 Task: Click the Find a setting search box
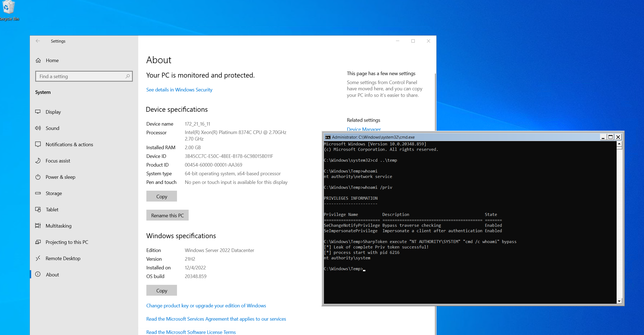point(84,76)
